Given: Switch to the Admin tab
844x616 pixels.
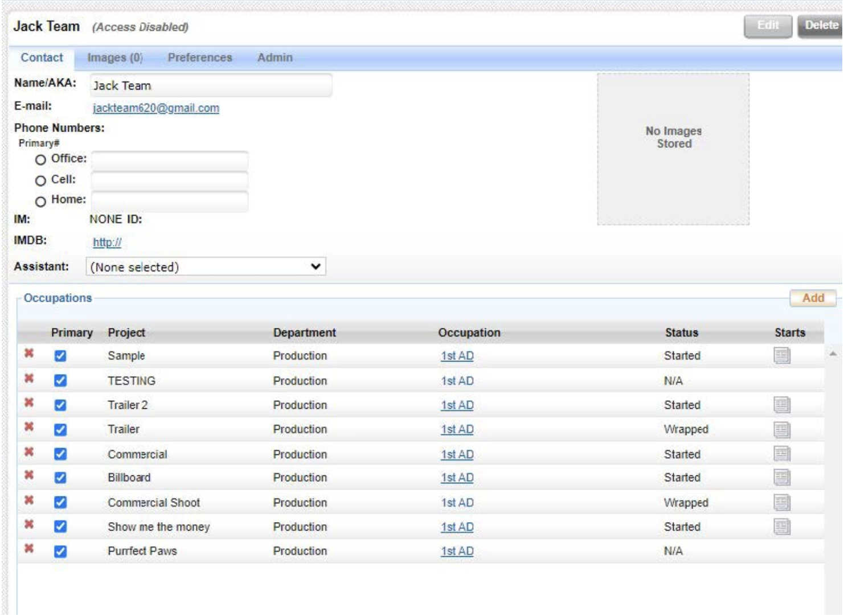Looking at the screenshot, I should (275, 58).
